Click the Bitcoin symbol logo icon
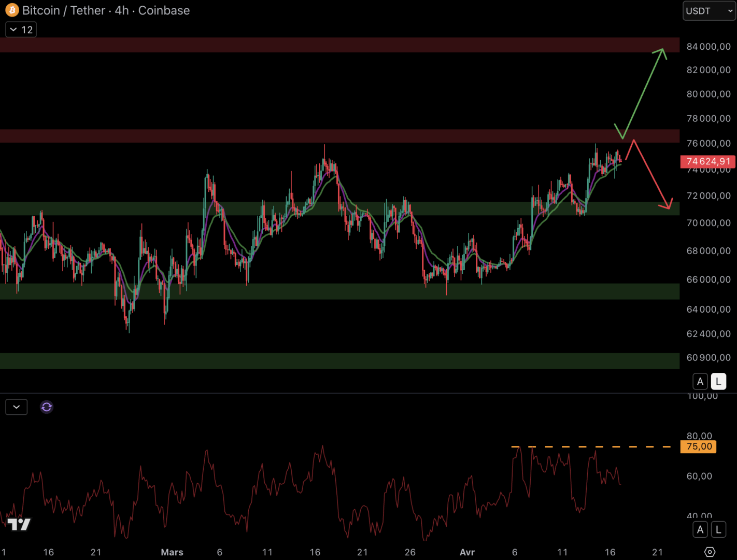The width and height of the screenshot is (737, 560). click(12, 10)
